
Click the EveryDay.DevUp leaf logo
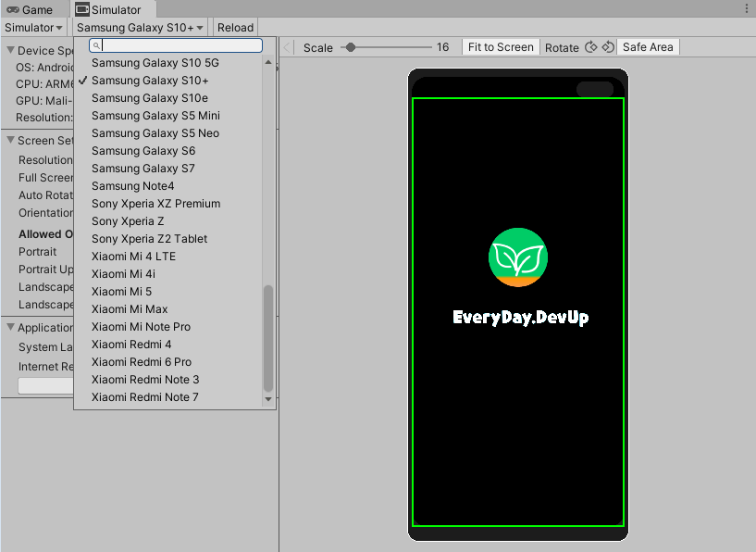(x=518, y=257)
